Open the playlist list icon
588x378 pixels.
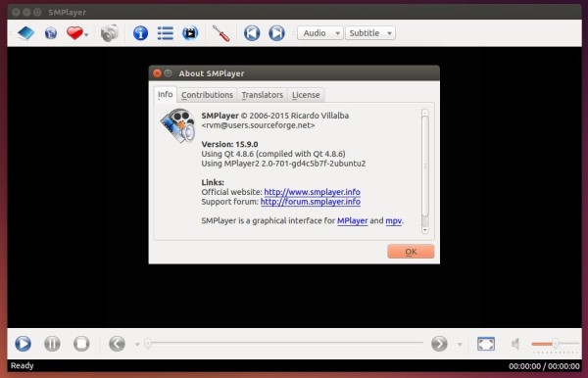tap(165, 33)
